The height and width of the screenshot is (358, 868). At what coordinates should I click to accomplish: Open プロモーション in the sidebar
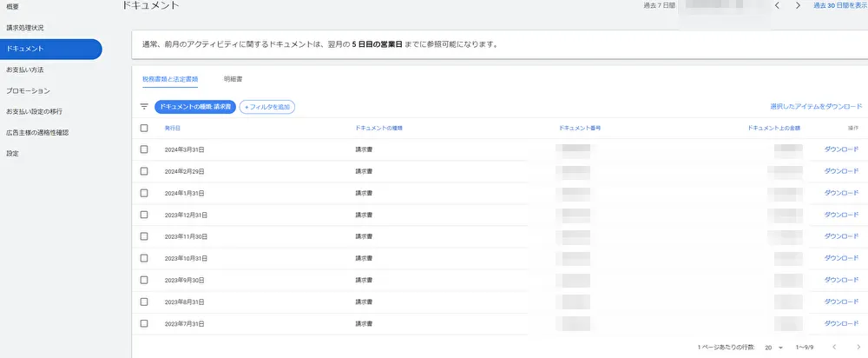click(29, 91)
